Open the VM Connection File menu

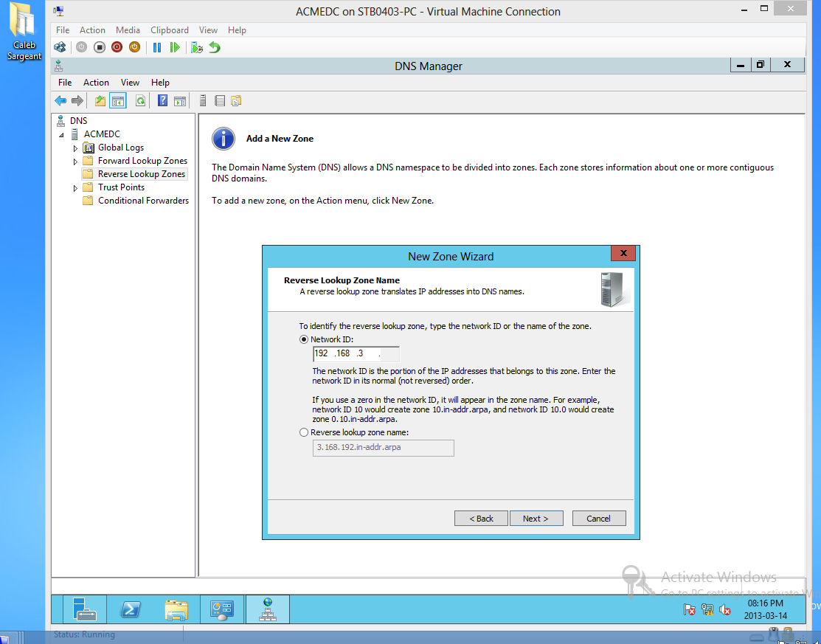[63, 30]
